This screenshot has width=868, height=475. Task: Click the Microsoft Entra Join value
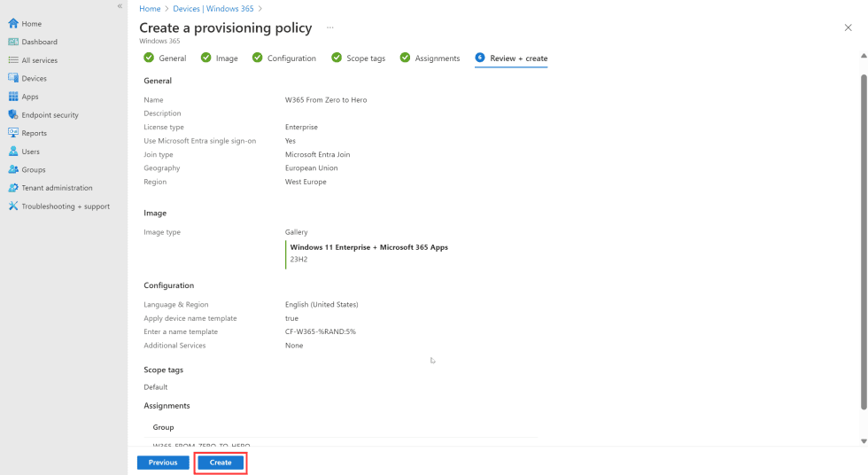pyautogui.click(x=317, y=155)
